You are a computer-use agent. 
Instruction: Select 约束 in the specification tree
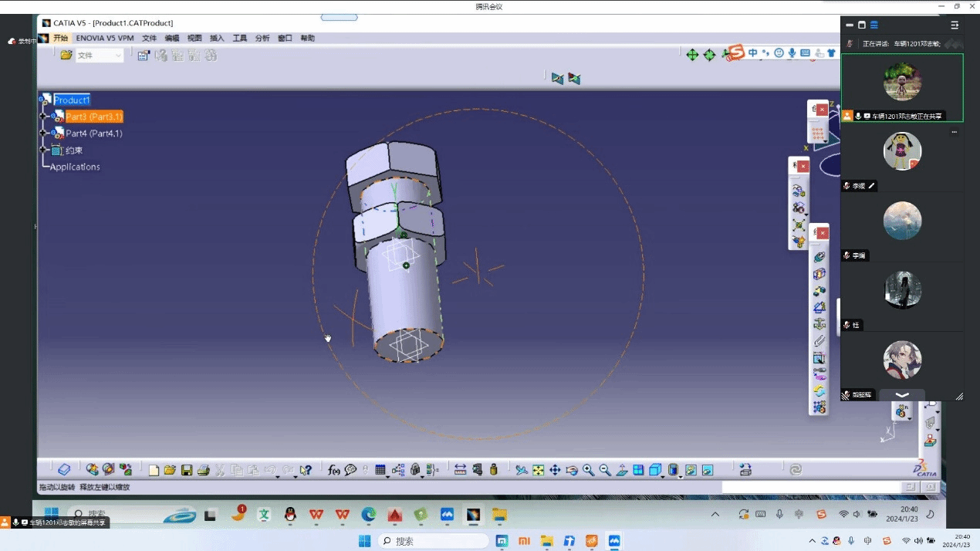[73, 150]
